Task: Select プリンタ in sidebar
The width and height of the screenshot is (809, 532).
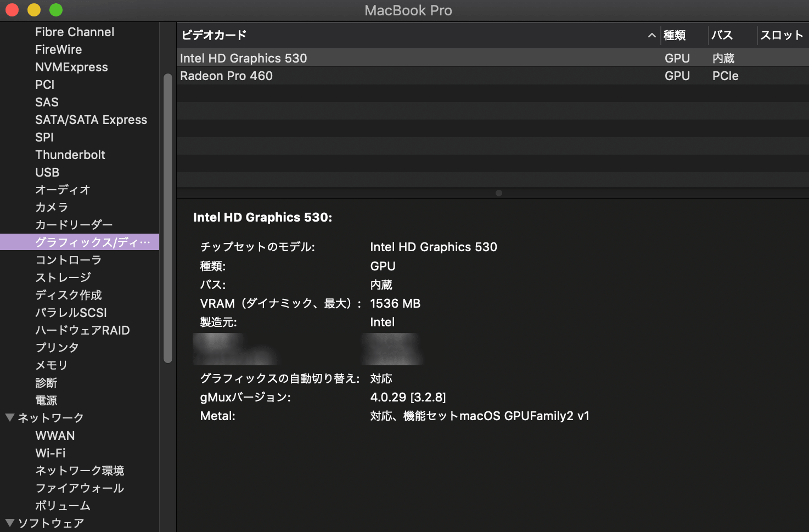Action: click(57, 348)
